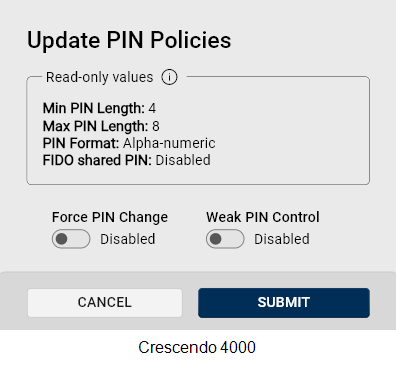Image resolution: width=396 pixels, height=372 pixels.
Task: Click the FIDO shared PIN label
Action: tap(97, 160)
